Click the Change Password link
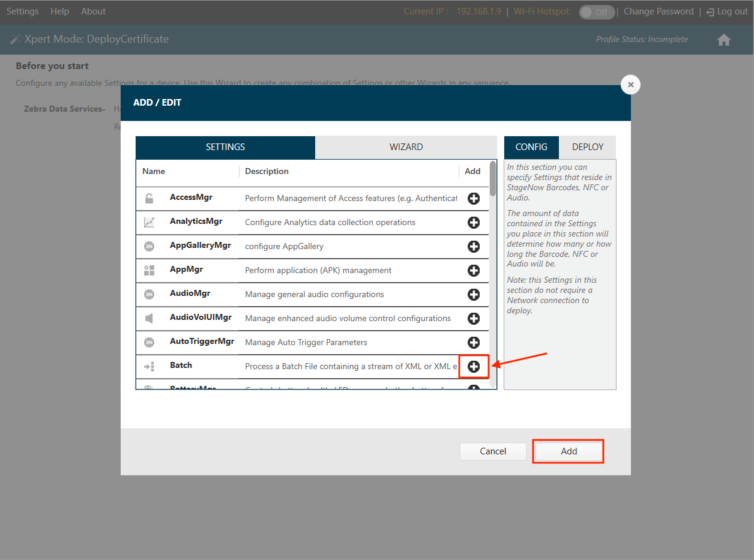 pos(658,11)
